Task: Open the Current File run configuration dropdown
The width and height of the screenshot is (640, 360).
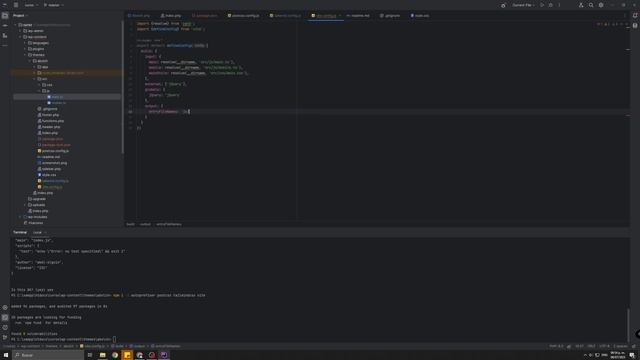Action: [524, 5]
